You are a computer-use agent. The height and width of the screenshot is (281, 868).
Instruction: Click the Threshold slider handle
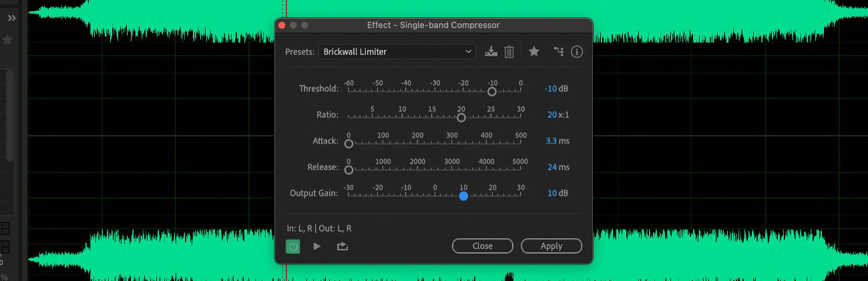point(492,91)
